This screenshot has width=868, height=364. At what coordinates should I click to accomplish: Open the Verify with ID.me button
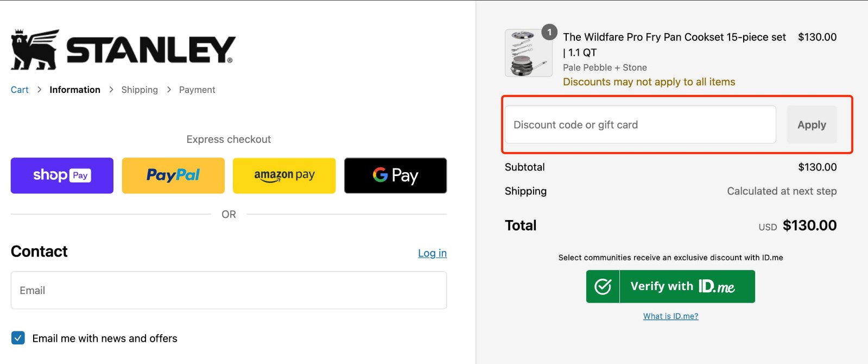(x=670, y=286)
